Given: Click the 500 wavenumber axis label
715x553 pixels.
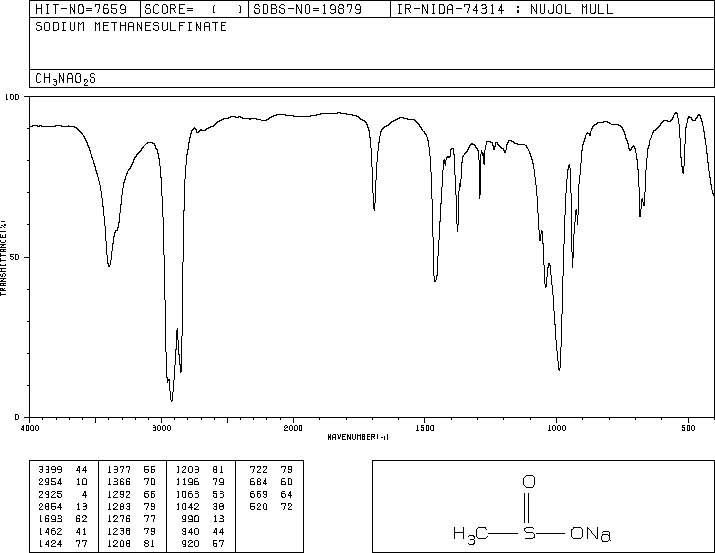Looking at the screenshot, I should (x=688, y=428).
